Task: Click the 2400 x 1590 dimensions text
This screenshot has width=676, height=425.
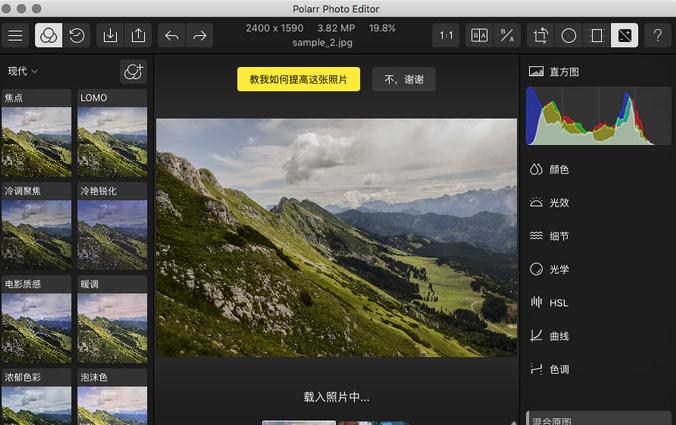Action: [x=275, y=28]
